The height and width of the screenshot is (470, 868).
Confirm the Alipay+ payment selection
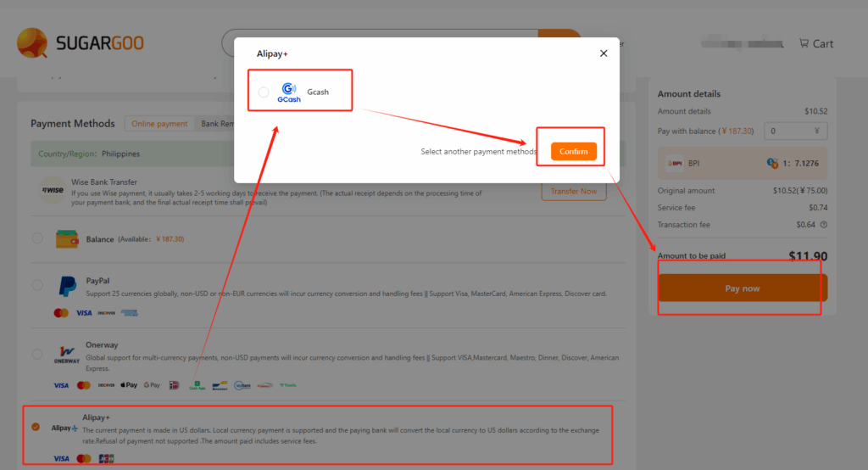pyautogui.click(x=574, y=151)
